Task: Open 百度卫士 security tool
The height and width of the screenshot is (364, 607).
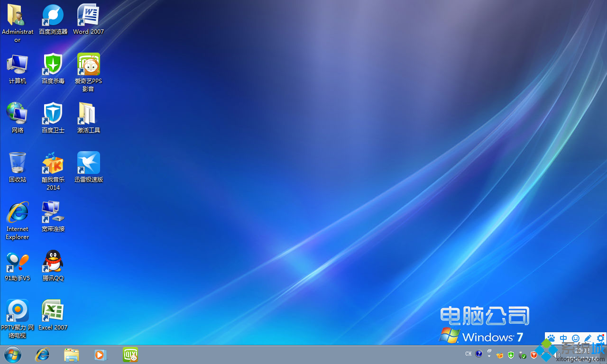Action: [x=53, y=113]
